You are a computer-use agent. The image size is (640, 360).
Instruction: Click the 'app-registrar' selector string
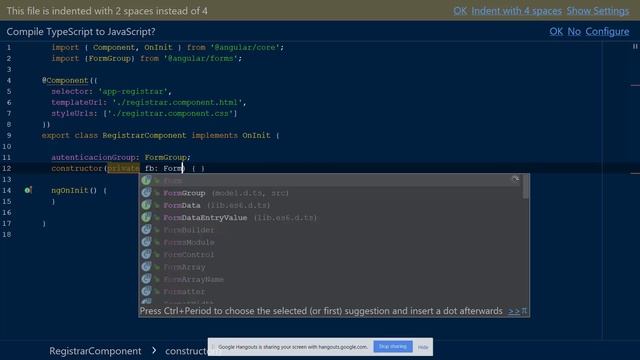[x=133, y=91]
